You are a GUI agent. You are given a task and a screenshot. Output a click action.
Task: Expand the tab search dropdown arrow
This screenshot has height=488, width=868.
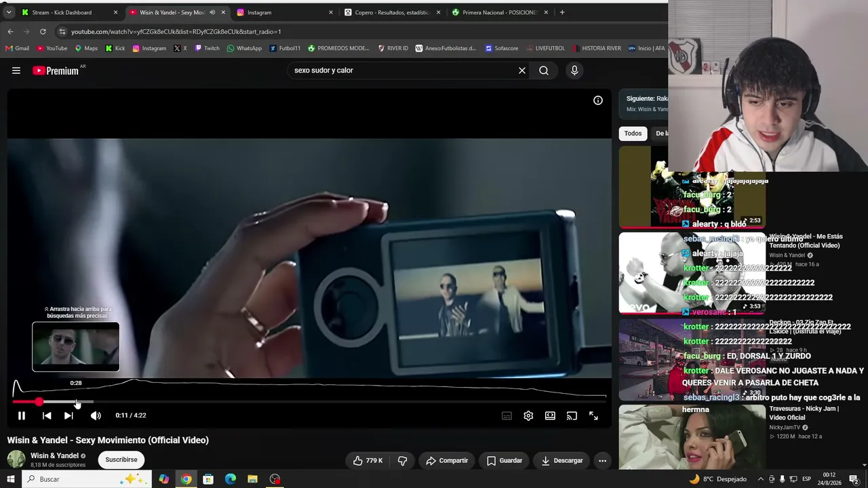click(9, 12)
